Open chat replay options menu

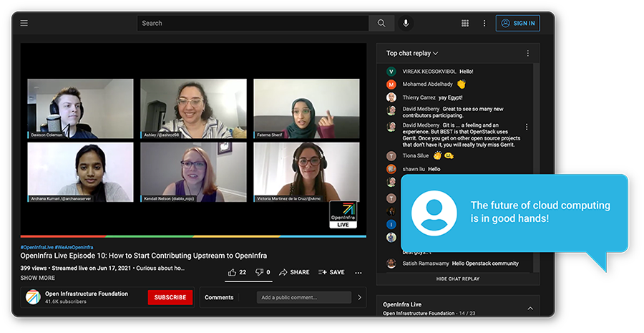pyautogui.click(x=527, y=54)
